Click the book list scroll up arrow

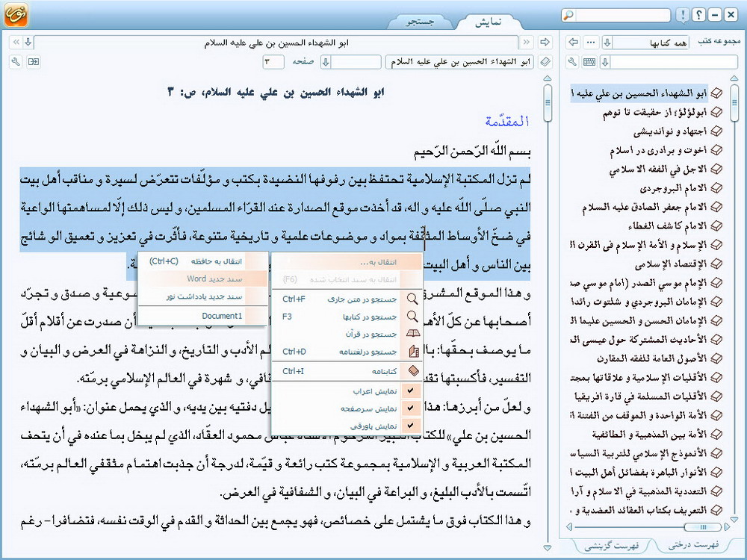click(734, 78)
